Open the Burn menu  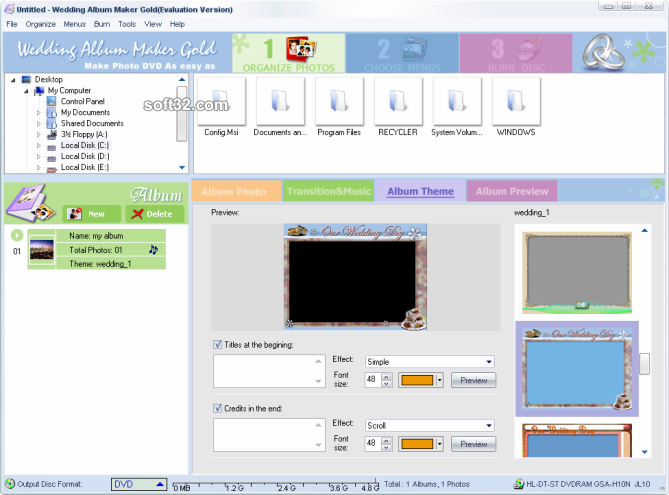tap(102, 24)
